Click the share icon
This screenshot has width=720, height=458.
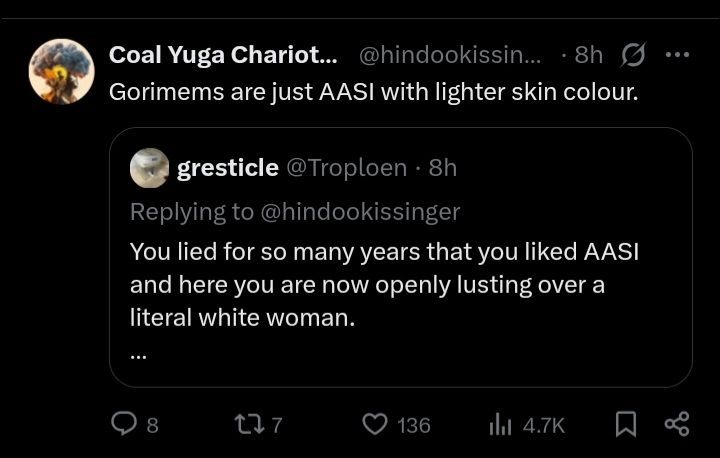pyautogui.click(x=677, y=425)
